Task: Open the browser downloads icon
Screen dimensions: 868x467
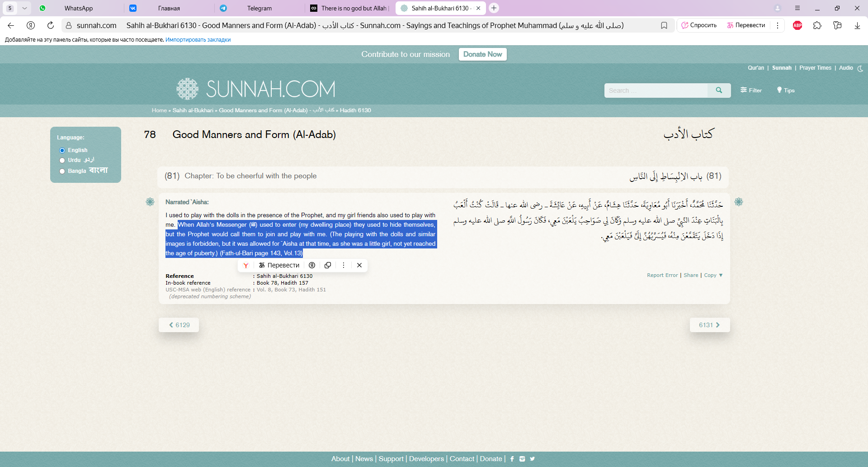Action: click(857, 25)
